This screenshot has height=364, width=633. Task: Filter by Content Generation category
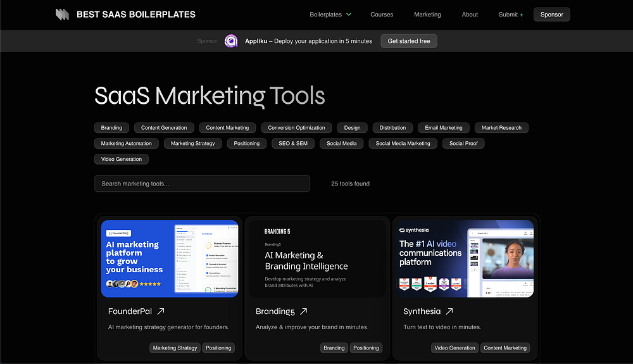164,127
